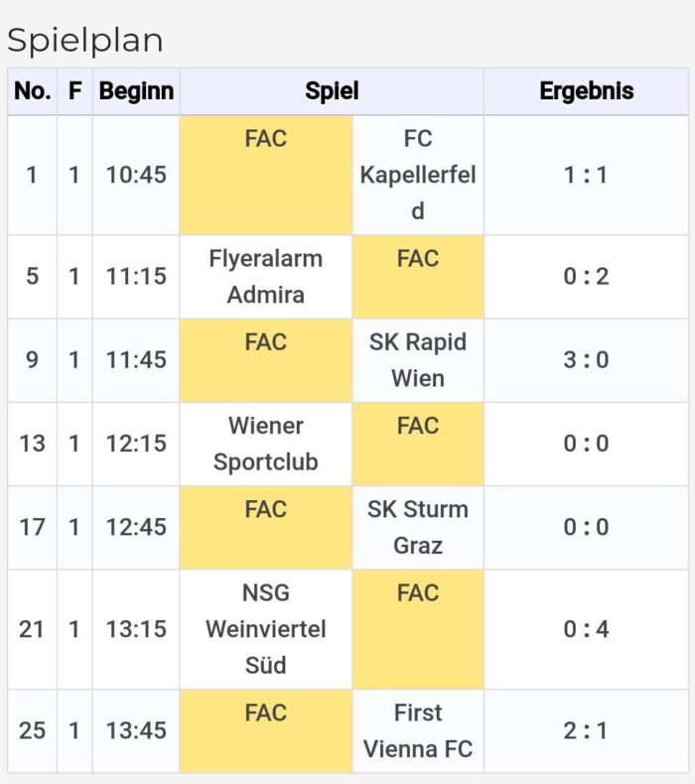This screenshot has width=695, height=784.
Task: Click the Spielplan heading
Action: coord(85,41)
